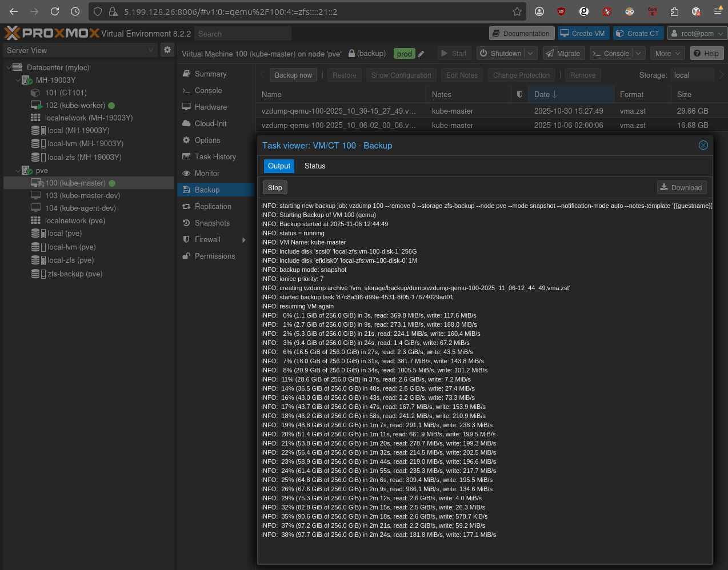728x570 pixels.
Task: Open the browser extensions puzzle icon
Action: (674, 11)
